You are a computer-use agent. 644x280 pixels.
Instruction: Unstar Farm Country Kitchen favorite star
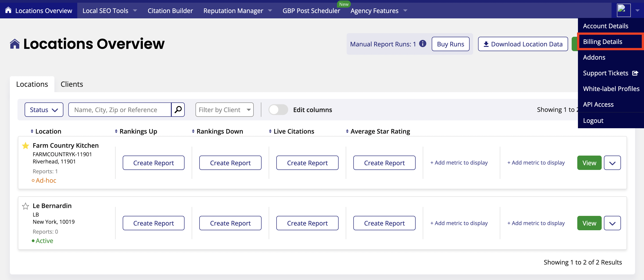[x=26, y=145]
